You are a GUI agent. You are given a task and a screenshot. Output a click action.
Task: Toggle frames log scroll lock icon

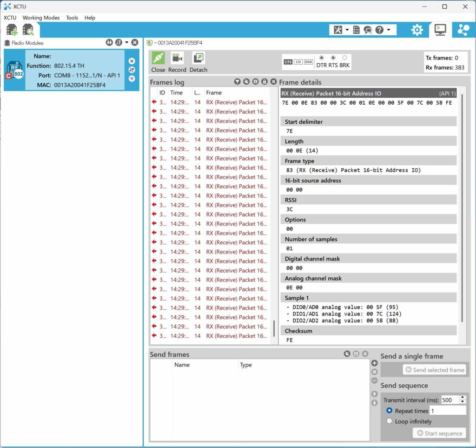(x=264, y=81)
